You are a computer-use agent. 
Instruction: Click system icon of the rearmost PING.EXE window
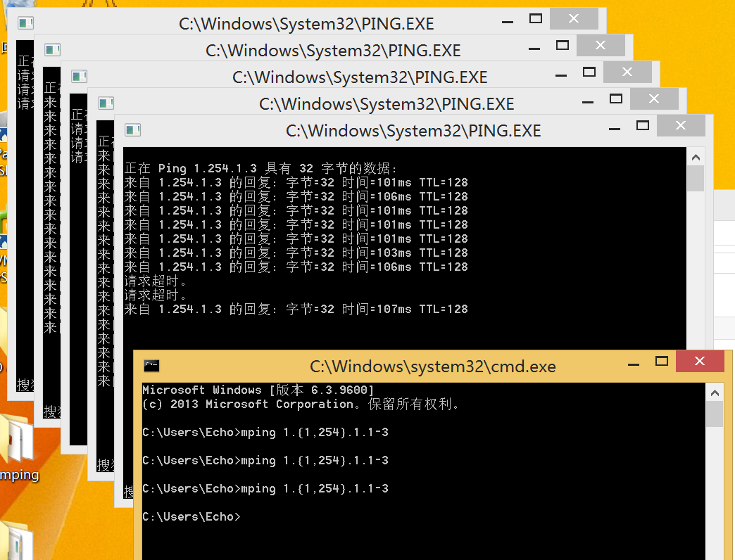26,23
